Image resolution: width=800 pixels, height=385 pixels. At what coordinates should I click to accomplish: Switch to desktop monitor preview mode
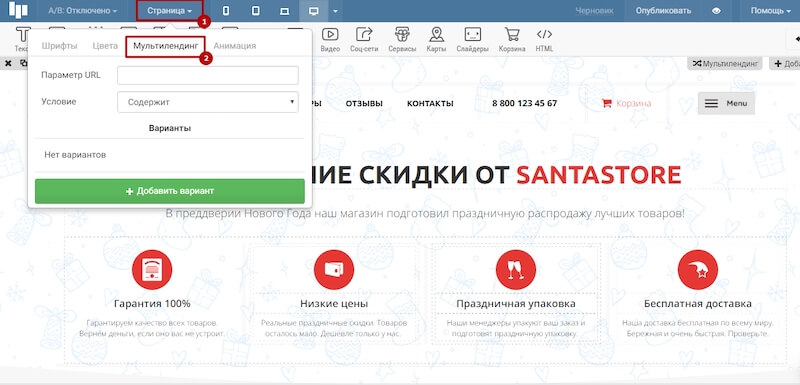click(x=313, y=11)
